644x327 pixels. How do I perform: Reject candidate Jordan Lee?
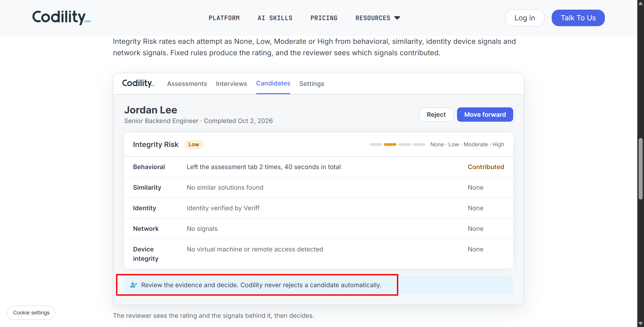pos(436,115)
